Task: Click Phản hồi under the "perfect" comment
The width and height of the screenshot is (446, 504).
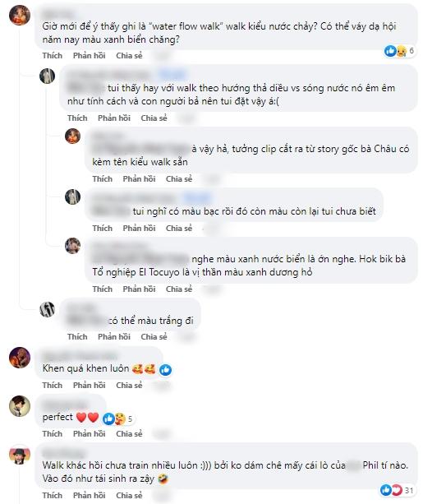Action: coord(89,433)
